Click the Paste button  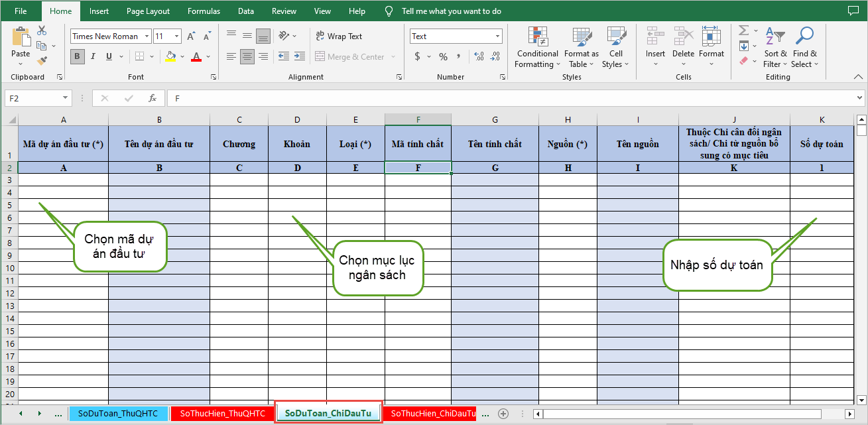21,45
